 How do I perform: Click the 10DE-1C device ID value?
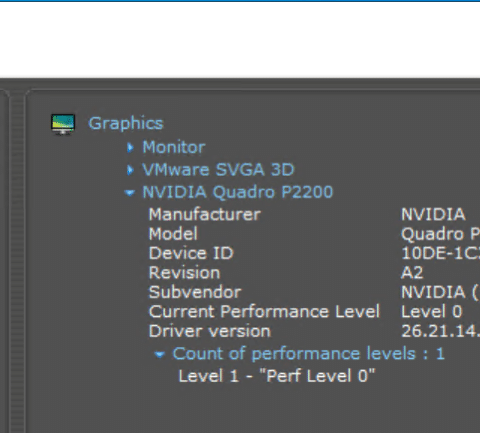440,253
